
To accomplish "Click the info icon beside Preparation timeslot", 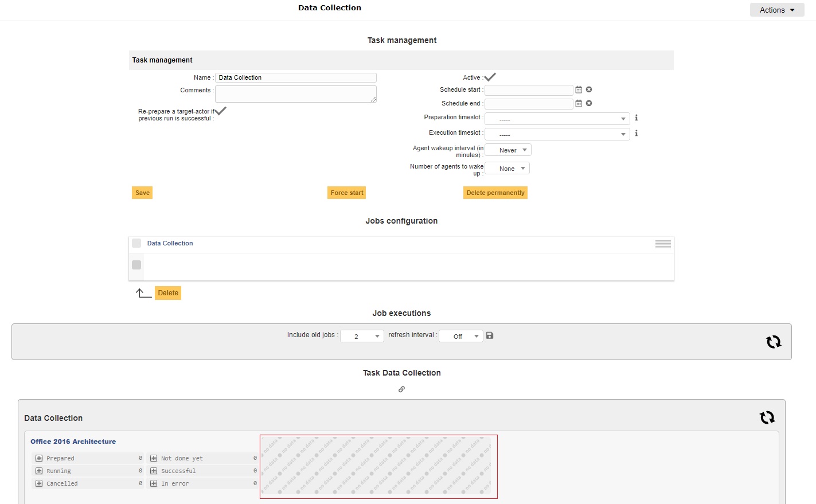I will tap(636, 118).
